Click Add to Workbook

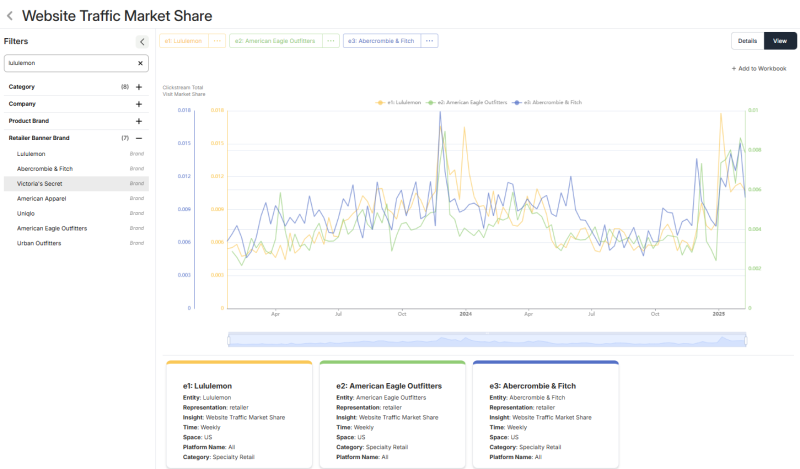(x=759, y=68)
